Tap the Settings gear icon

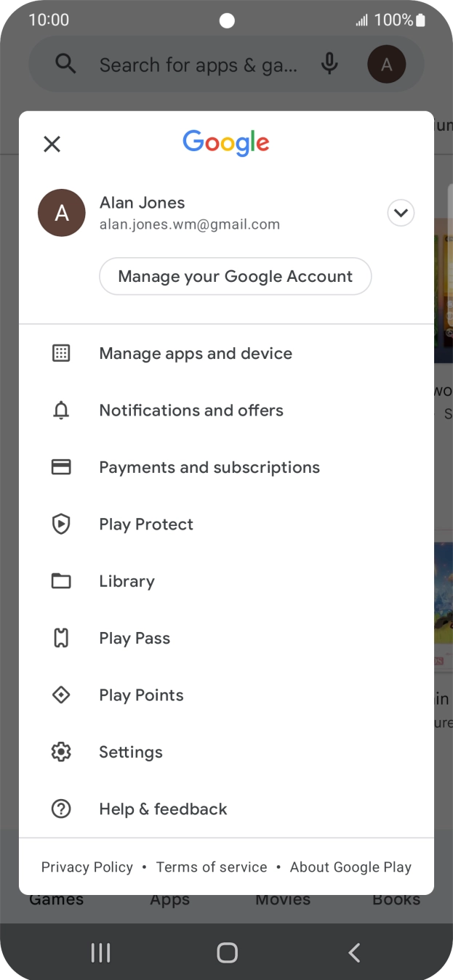click(61, 752)
